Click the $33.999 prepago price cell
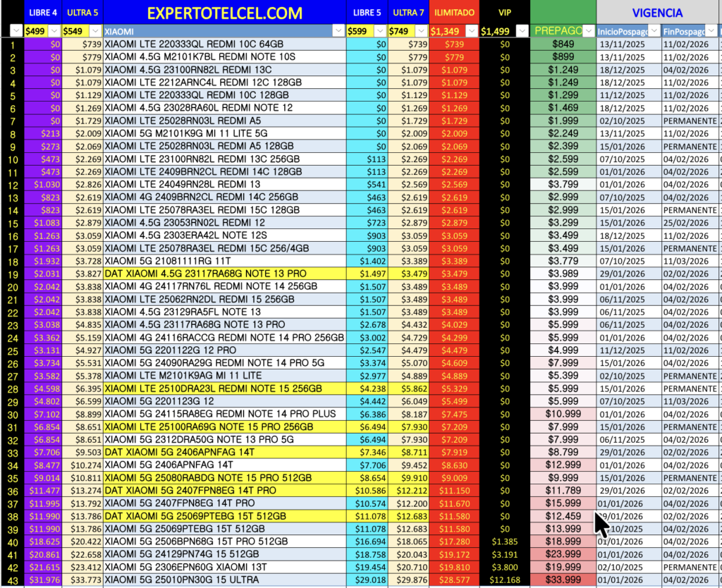The height and width of the screenshot is (588, 722). coord(563,580)
